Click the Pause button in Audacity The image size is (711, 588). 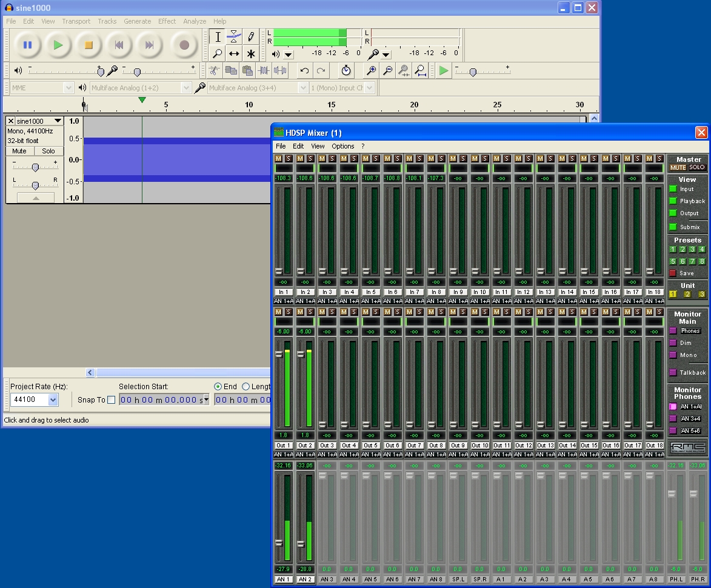click(27, 45)
